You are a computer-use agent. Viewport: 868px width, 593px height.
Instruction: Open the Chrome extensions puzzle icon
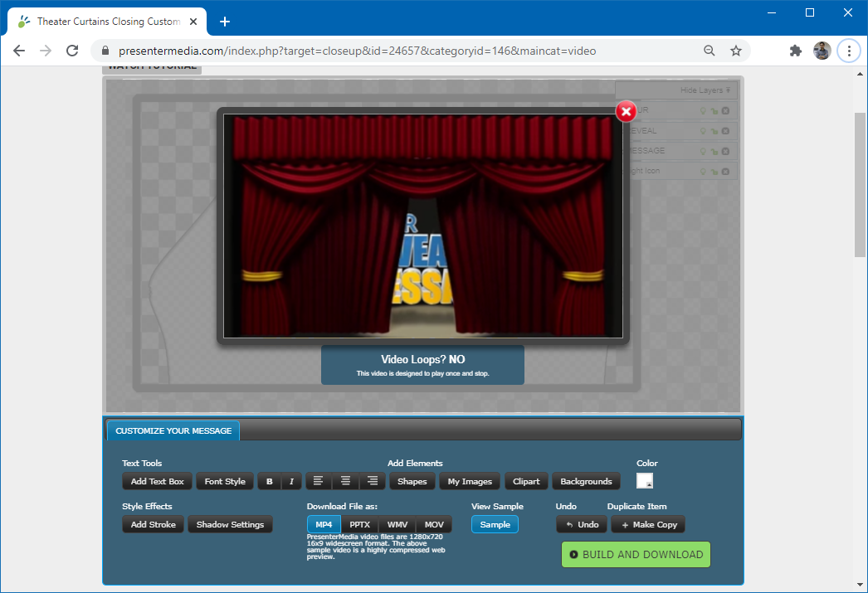tap(795, 51)
